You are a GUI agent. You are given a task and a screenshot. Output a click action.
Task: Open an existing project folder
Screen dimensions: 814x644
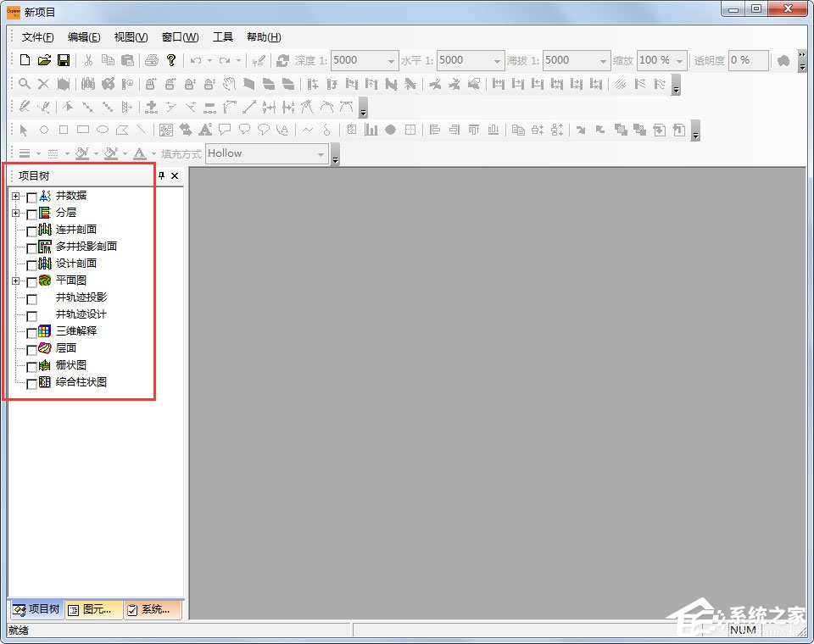pyautogui.click(x=44, y=60)
